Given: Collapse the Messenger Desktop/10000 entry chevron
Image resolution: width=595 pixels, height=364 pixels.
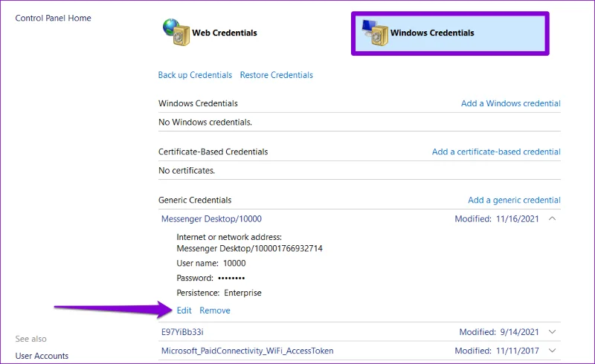Looking at the screenshot, I should point(553,219).
